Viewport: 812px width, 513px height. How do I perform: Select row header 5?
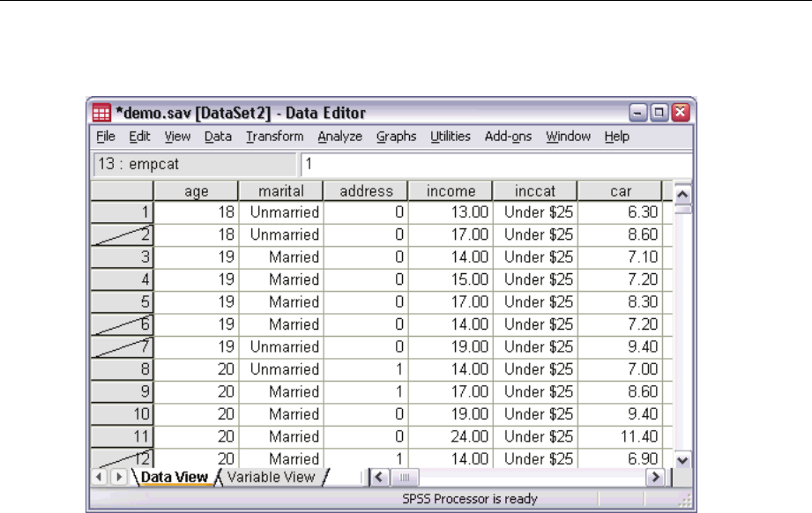[x=123, y=301]
